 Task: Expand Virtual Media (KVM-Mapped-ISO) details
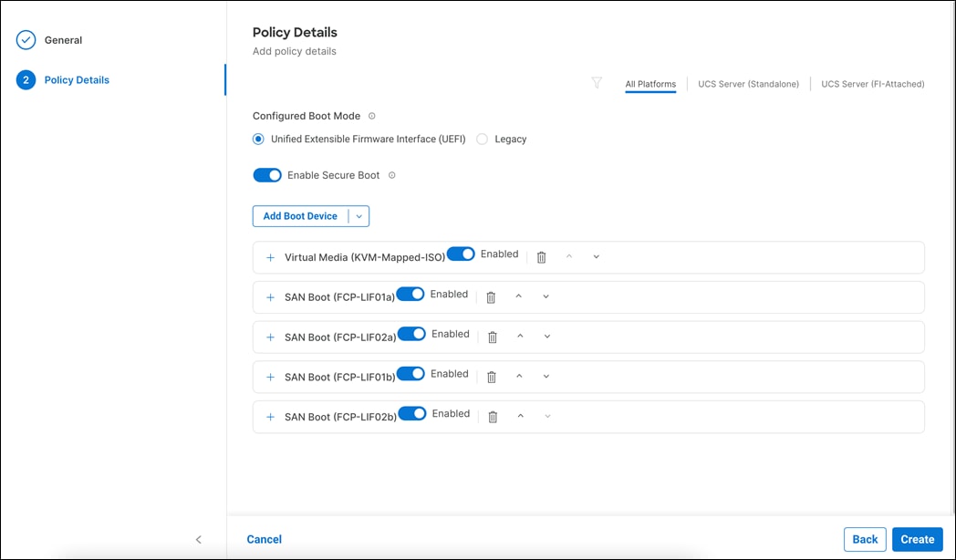(x=270, y=256)
